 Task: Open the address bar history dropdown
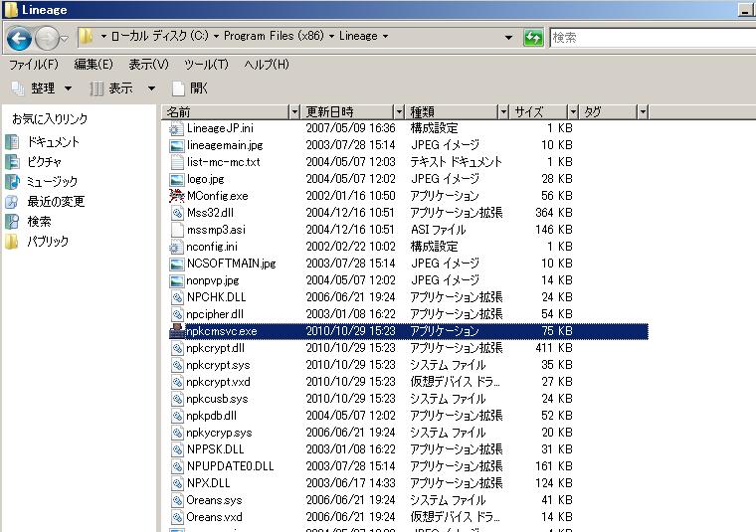(508, 37)
